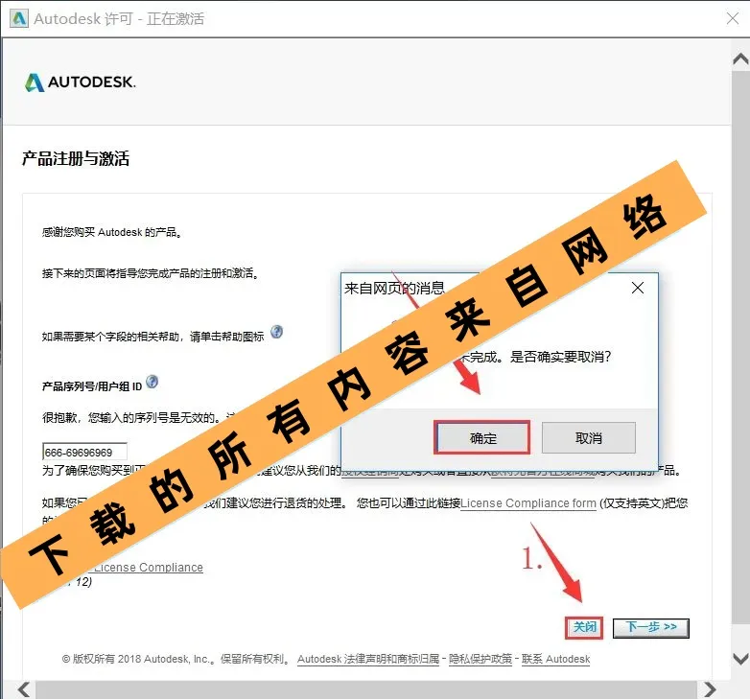Click the Autodesk logo in header
750x700 pixels.
tap(80, 82)
